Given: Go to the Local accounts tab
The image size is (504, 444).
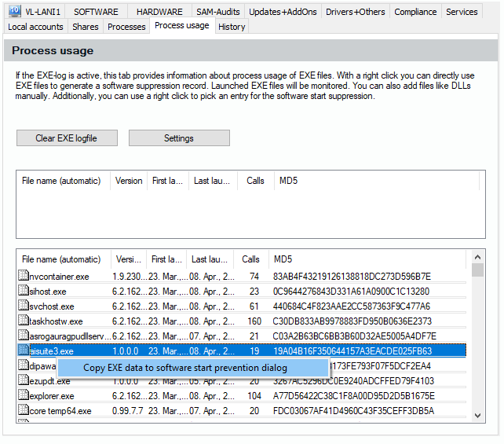Looking at the screenshot, I should pyautogui.click(x=35, y=27).
